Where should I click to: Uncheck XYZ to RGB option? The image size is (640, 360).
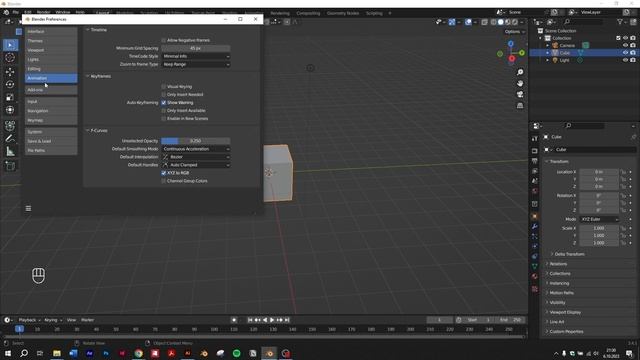(164, 173)
